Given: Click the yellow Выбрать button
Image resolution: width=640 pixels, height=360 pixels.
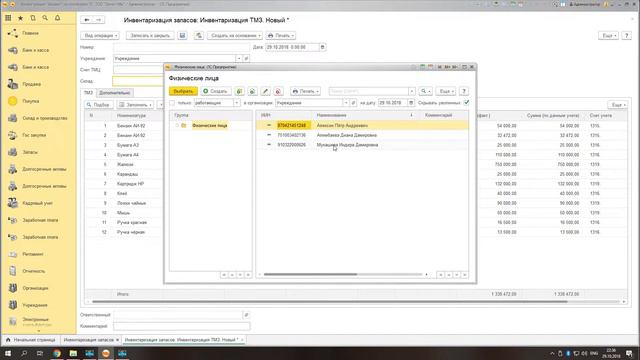Looking at the screenshot, I should (x=183, y=91).
